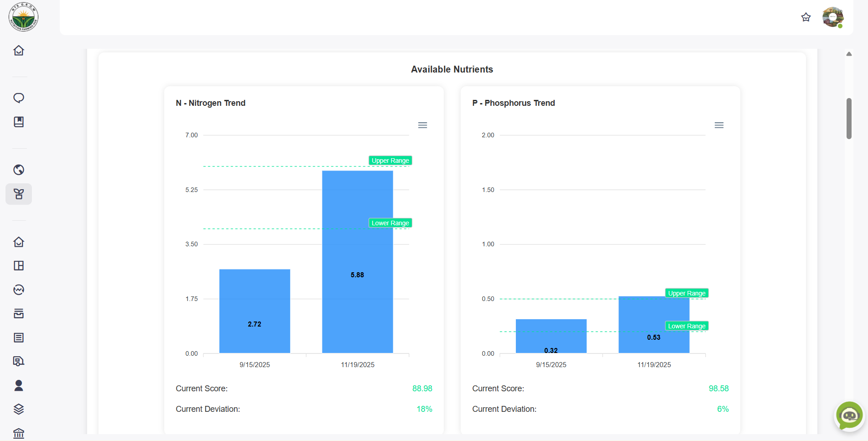This screenshot has height=441, width=868.
Task: Open the layout grid sidebar icon
Action: (x=19, y=265)
